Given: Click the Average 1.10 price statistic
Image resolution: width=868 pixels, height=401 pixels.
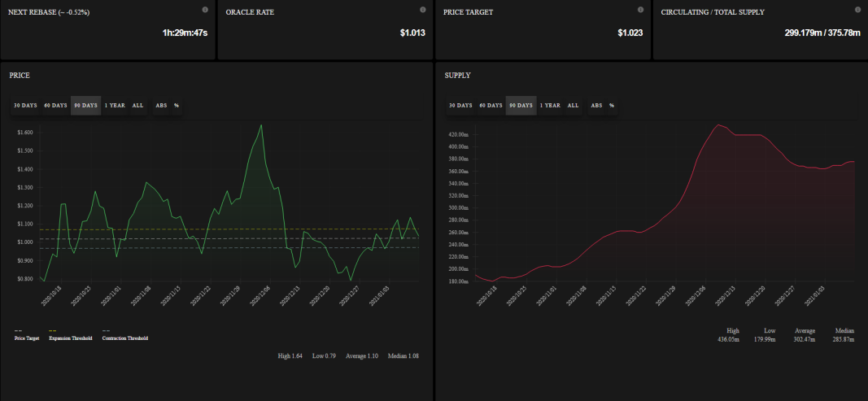Looking at the screenshot, I should [x=362, y=356].
